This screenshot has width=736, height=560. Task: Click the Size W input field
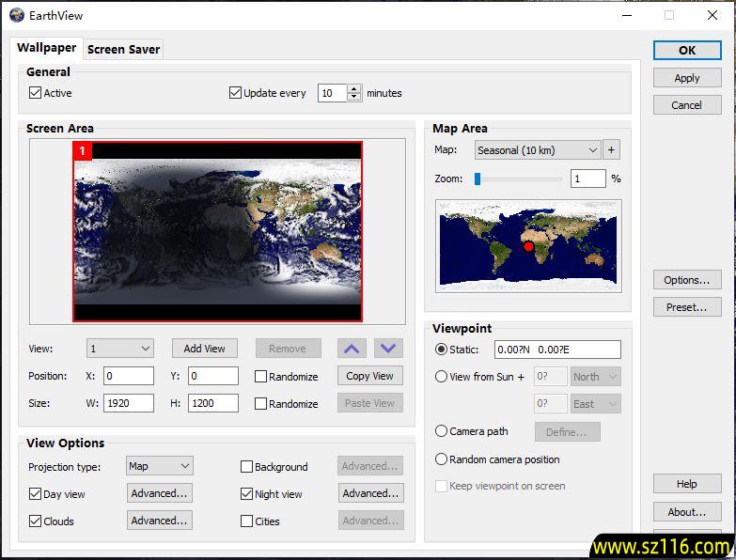[129, 403]
